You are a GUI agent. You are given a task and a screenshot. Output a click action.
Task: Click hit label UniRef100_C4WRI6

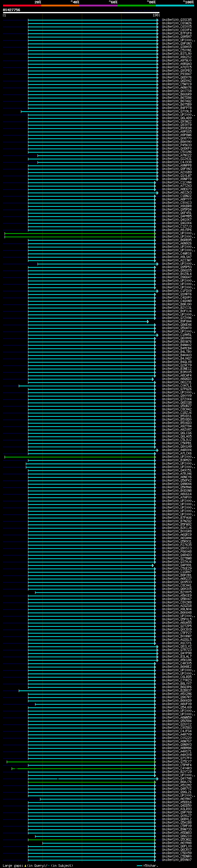[177, 254]
